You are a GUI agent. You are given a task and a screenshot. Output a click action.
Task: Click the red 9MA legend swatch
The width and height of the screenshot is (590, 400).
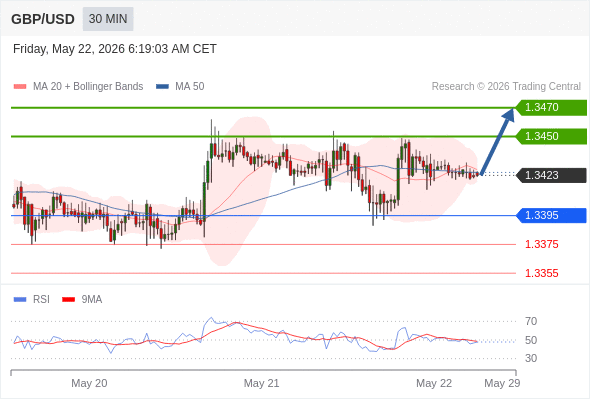pos(68,300)
